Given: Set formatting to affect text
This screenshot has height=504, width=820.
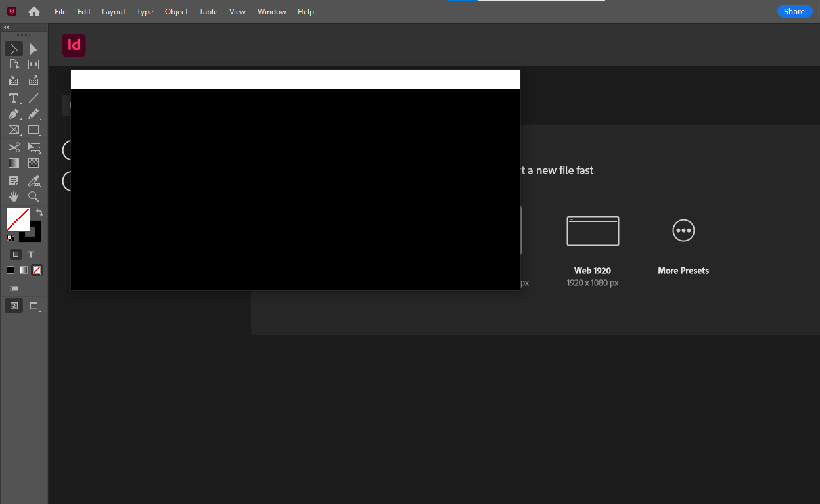Looking at the screenshot, I should (x=31, y=254).
